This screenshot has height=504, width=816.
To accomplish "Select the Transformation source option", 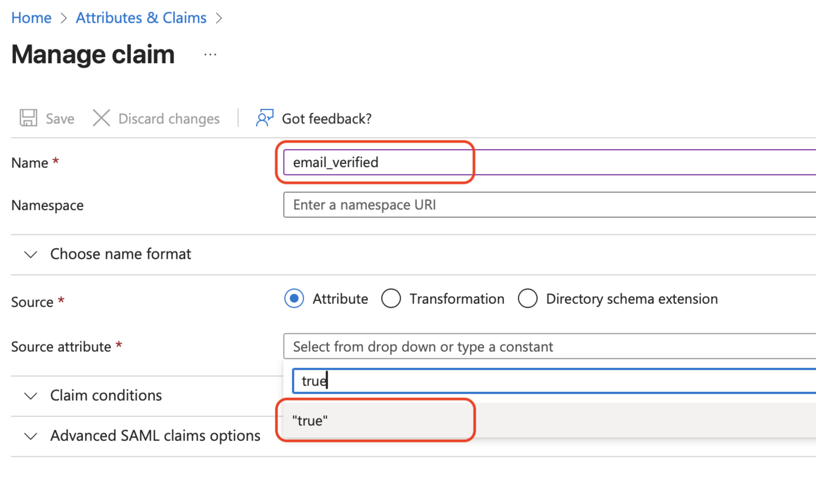I will coord(391,298).
